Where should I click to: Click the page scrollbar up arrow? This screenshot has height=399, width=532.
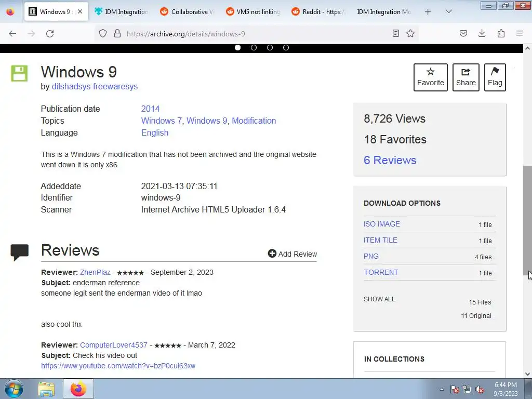coord(528,48)
